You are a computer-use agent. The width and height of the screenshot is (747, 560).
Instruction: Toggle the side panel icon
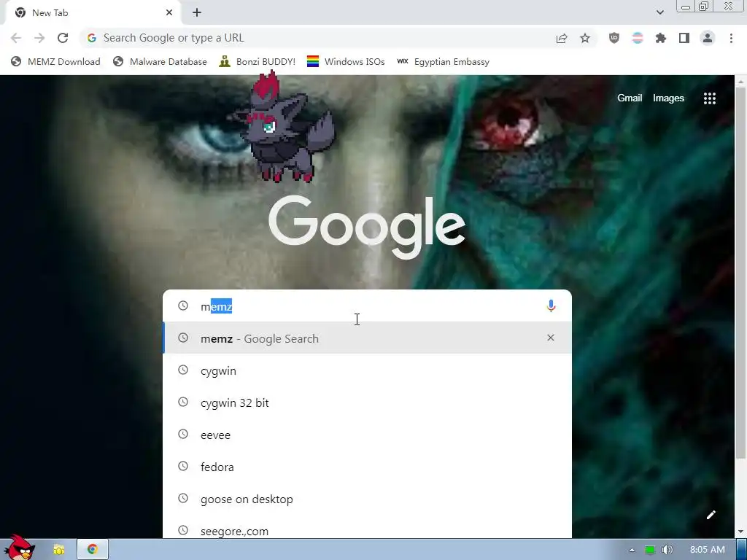pos(684,38)
